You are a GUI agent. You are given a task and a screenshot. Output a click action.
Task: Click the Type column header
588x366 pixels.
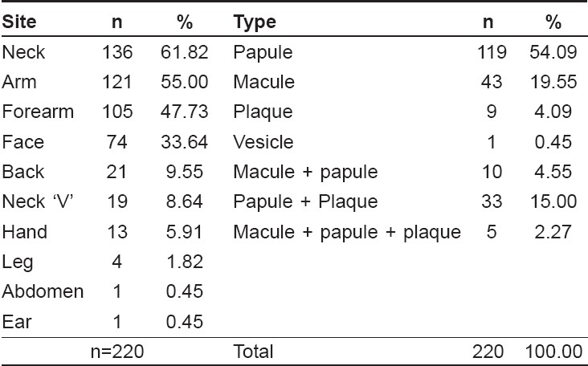[x=255, y=23]
